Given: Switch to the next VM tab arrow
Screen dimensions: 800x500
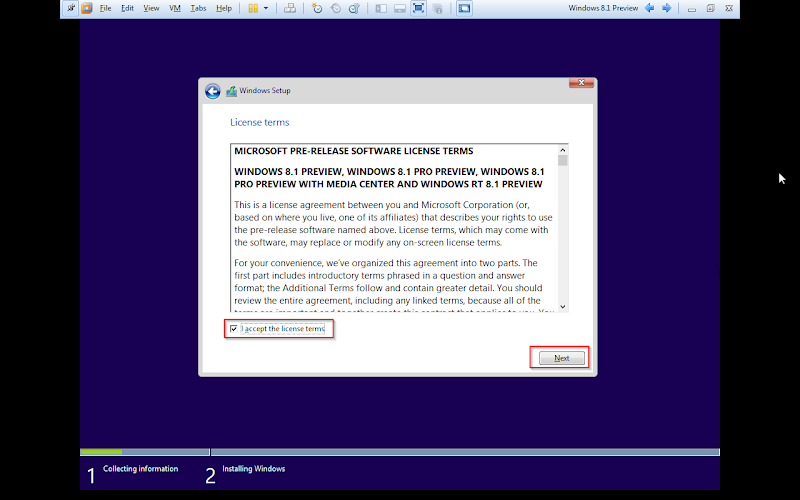Looking at the screenshot, I should tap(666, 8).
